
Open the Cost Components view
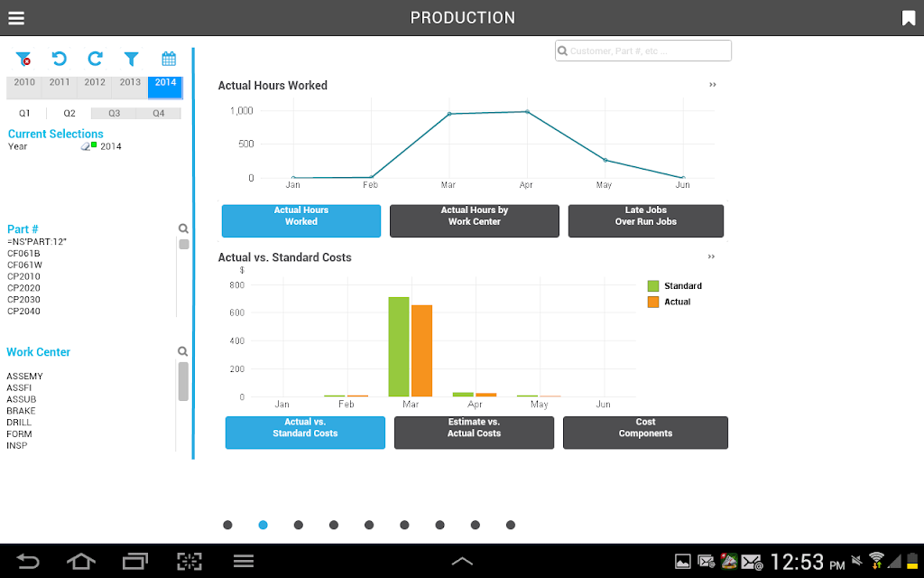645,433
